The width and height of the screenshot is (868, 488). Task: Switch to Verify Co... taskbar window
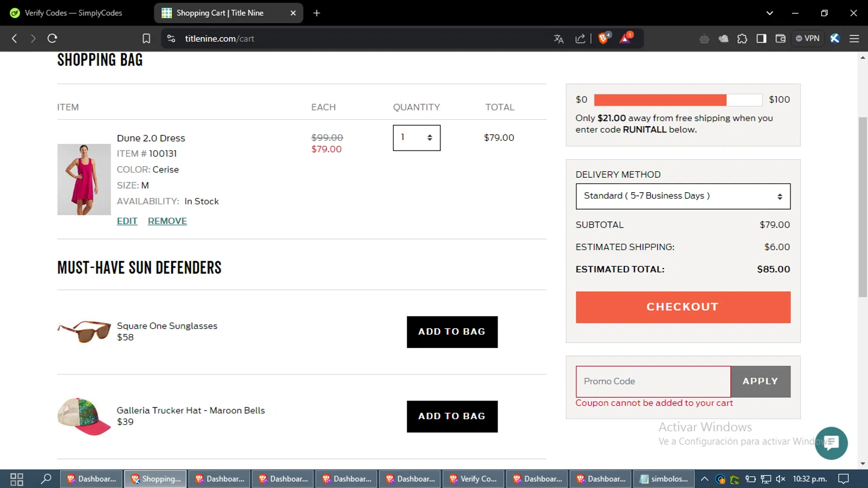tap(473, 479)
